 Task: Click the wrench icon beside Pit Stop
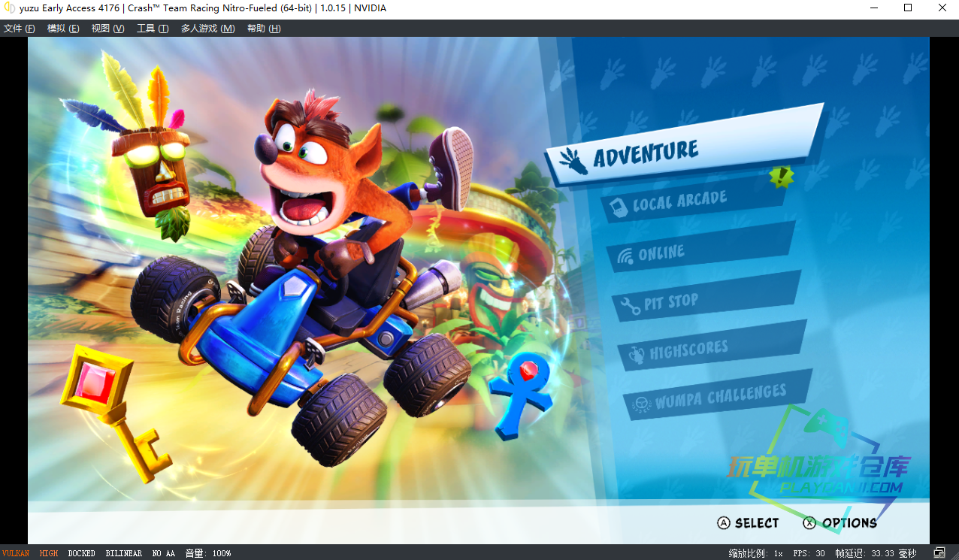[629, 306]
